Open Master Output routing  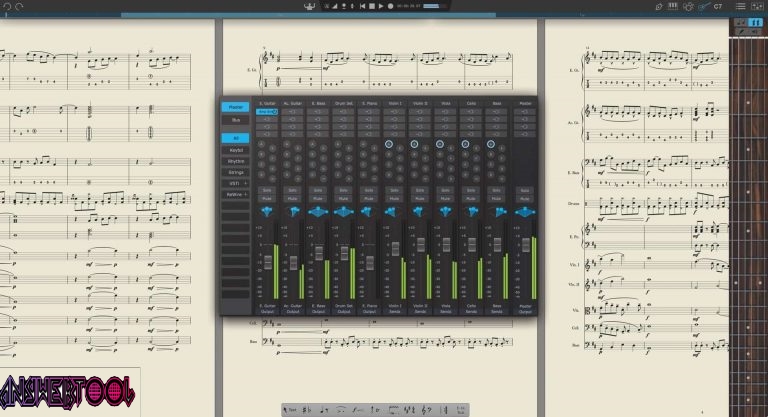525,312
